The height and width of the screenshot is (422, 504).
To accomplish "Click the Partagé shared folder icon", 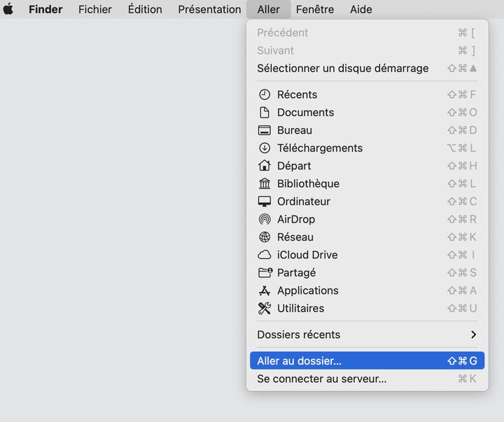I will pyautogui.click(x=265, y=272).
